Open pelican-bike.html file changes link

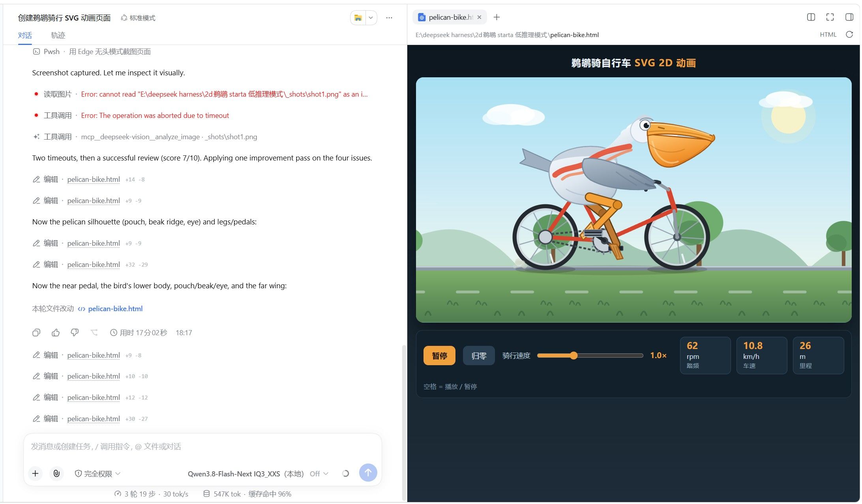pyautogui.click(x=115, y=309)
